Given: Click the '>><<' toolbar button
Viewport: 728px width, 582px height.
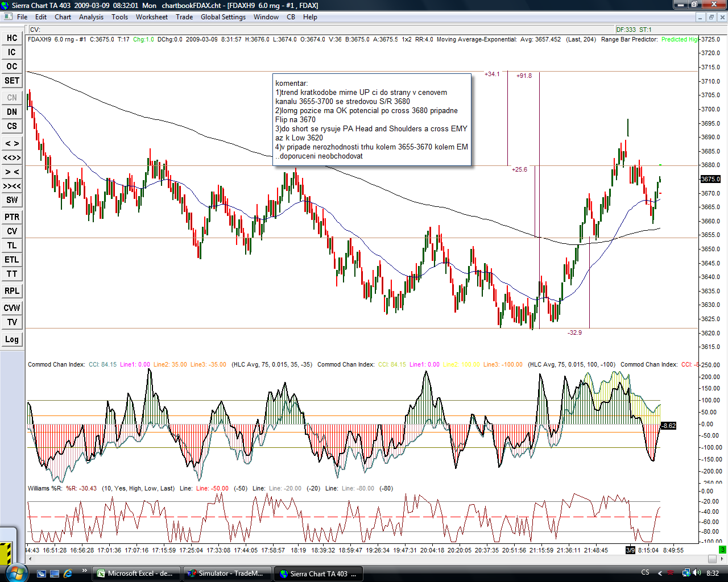Looking at the screenshot, I should pos(12,186).
